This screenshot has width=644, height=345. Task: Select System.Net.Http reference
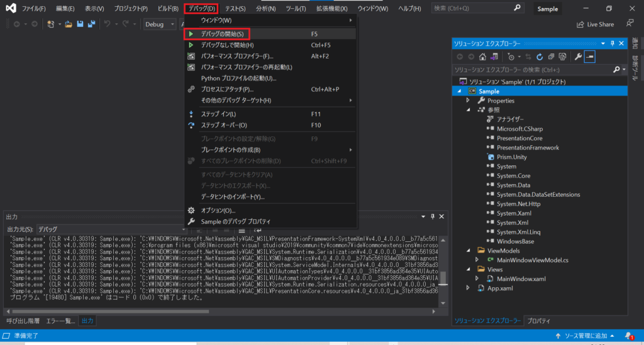point(518,204)
